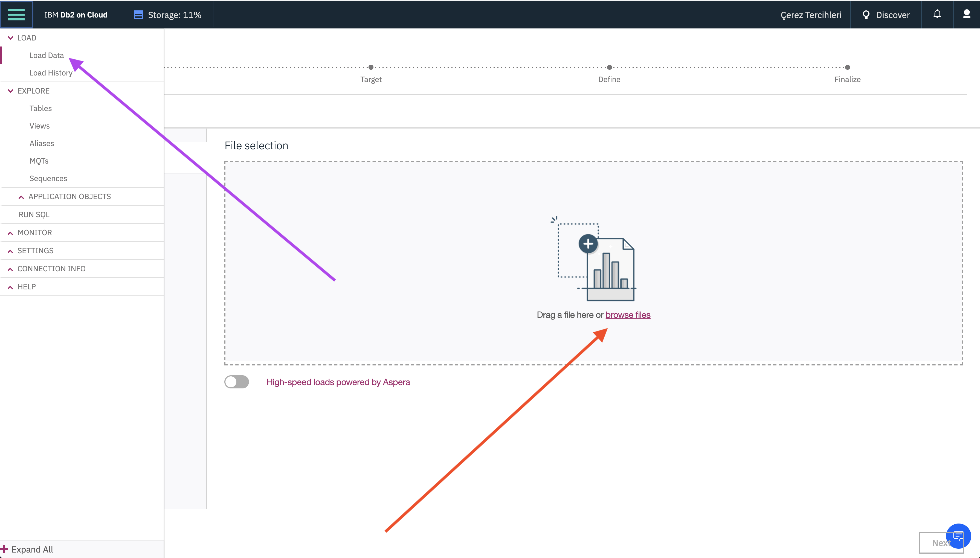This screenshot has width=980, height=558.
Task: Open the user profile icon
Action: coord(967,14)
